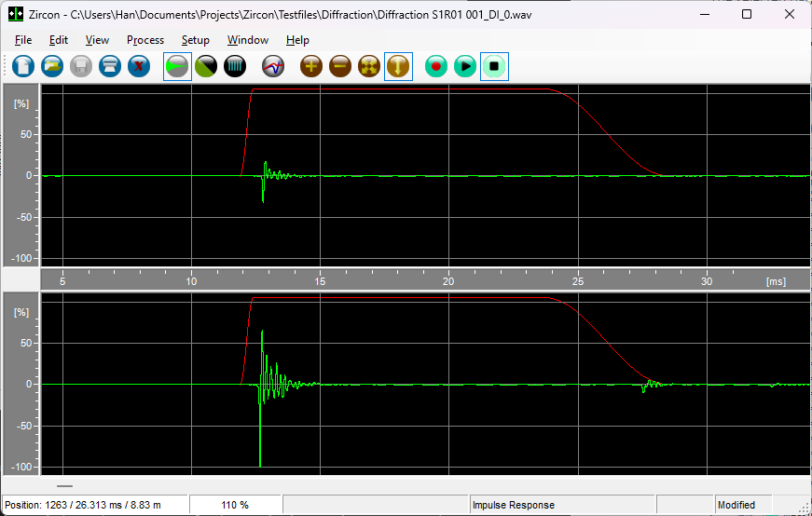Click the frequency response curve icon
Viewport: 812px width, 516px height.
tap(273, 66)
